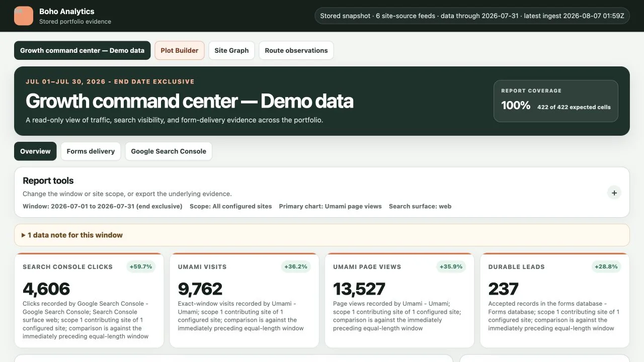644x362 pixels.
Task: Click the Stored portfolio evidence subtitle
Action: [x=75, y=22]
